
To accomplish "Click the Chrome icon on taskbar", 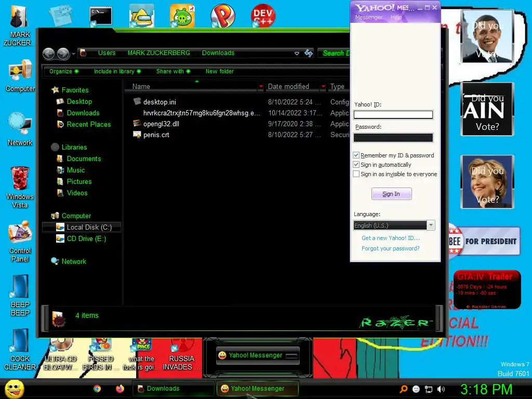I will click(97, 389).
